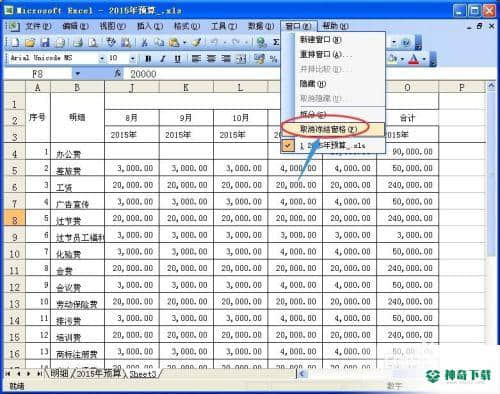The height and width of the screenshot is (394, 500).
Task: Toggle Italic formatting
Action: [163, 59]
